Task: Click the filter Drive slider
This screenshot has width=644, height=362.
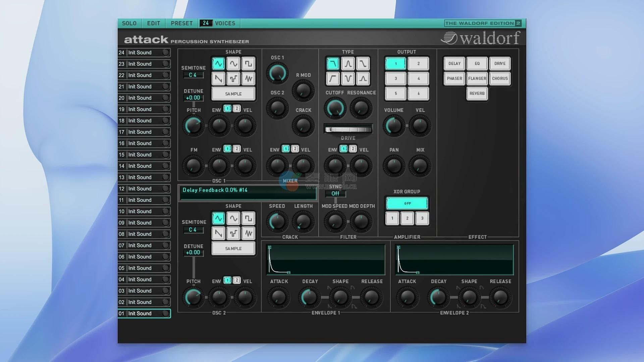Action: [x=348, y=130]
